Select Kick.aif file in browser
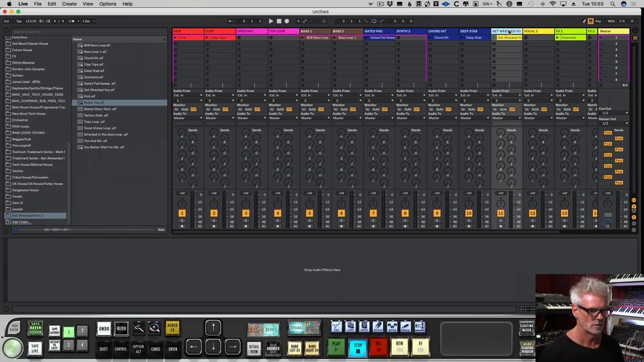This screenshot has width=644, height=362. pos(89,96)
